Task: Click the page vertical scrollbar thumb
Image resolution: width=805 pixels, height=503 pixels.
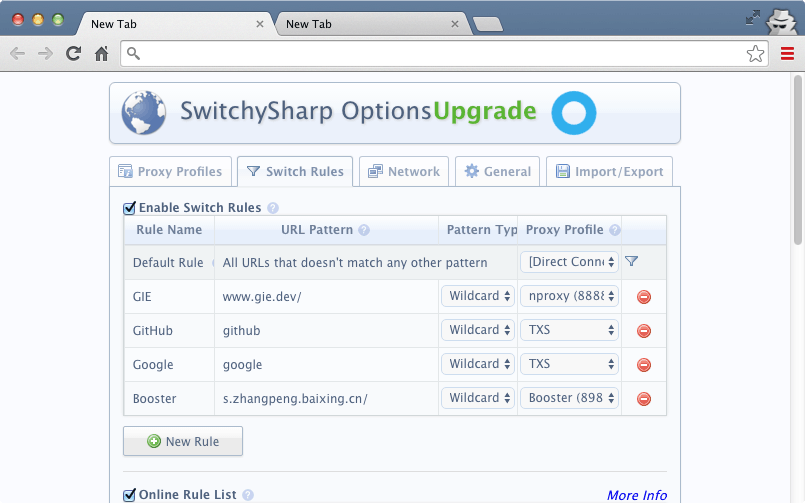Action: pyautogui.click(x=797, y=160)
